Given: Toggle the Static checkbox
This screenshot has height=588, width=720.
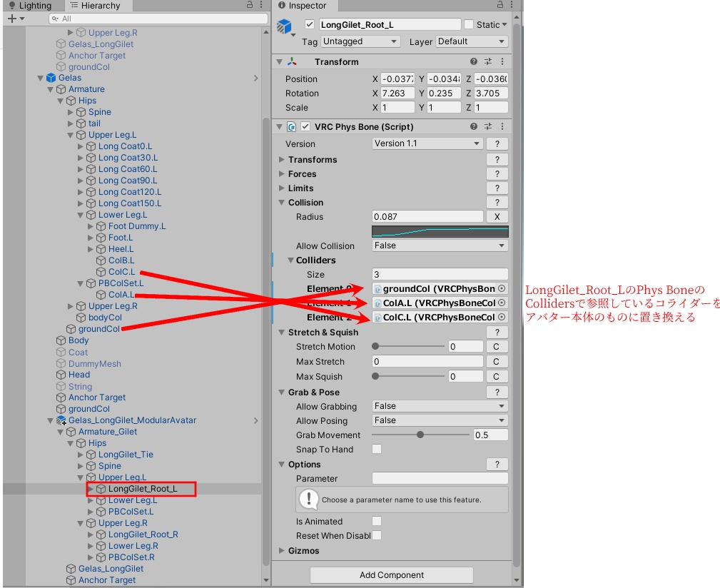Looking at the screenshot, I should click(x=469, y=24).
